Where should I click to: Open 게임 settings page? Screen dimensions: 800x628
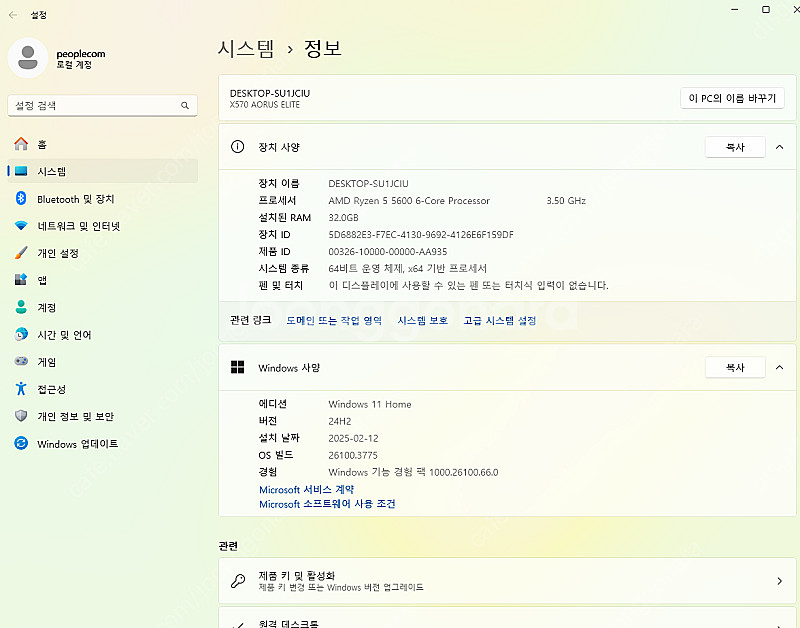[x=102, y=362]
